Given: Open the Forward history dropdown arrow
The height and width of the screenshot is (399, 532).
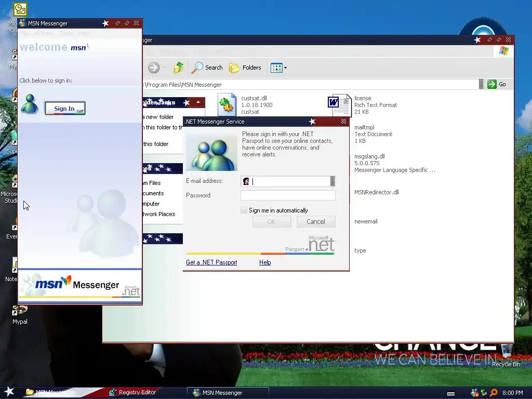Looking at the screenshot, I should tap(165, 68).
